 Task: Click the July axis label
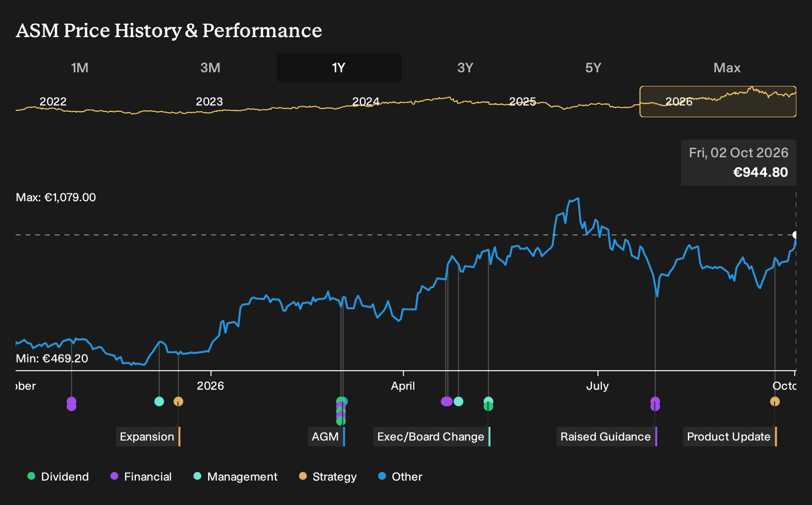598,386
